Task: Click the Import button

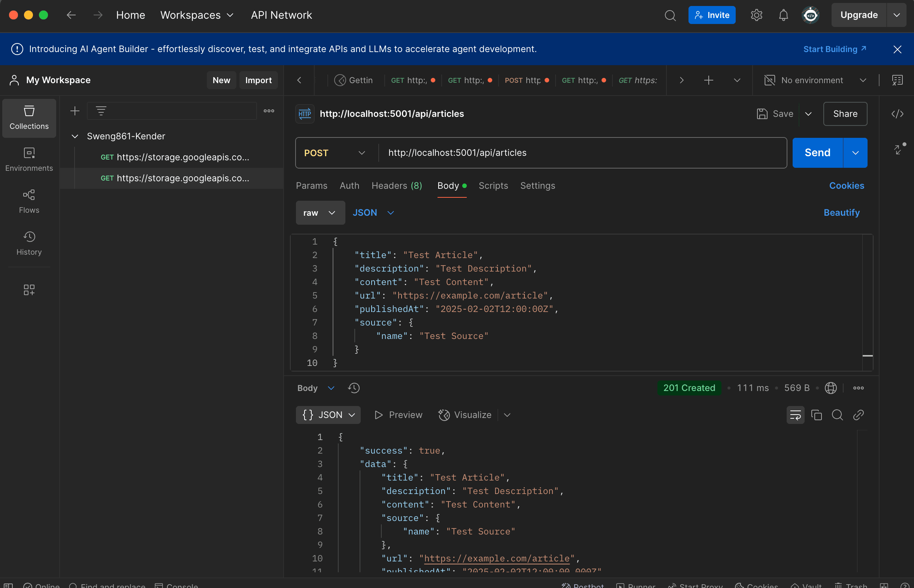Action: (x=258, y=80)
